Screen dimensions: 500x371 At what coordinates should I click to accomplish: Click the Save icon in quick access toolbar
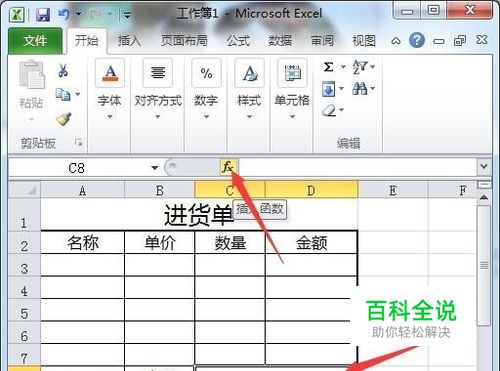43,15
